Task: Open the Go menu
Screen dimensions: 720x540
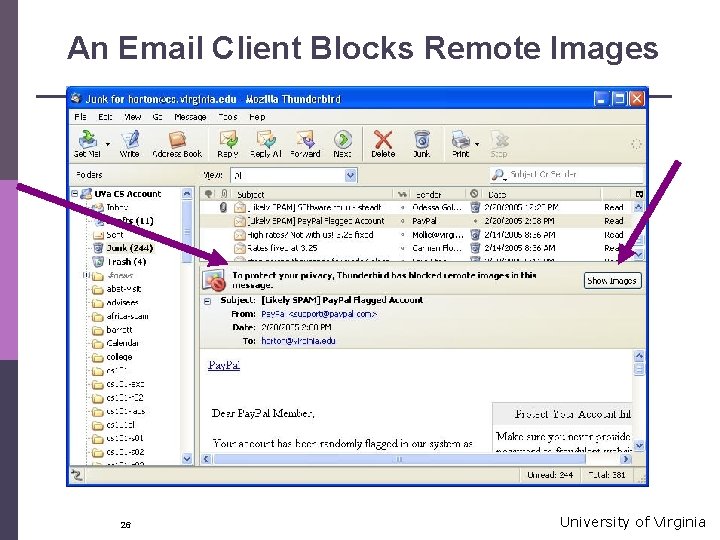Action: 158,117
